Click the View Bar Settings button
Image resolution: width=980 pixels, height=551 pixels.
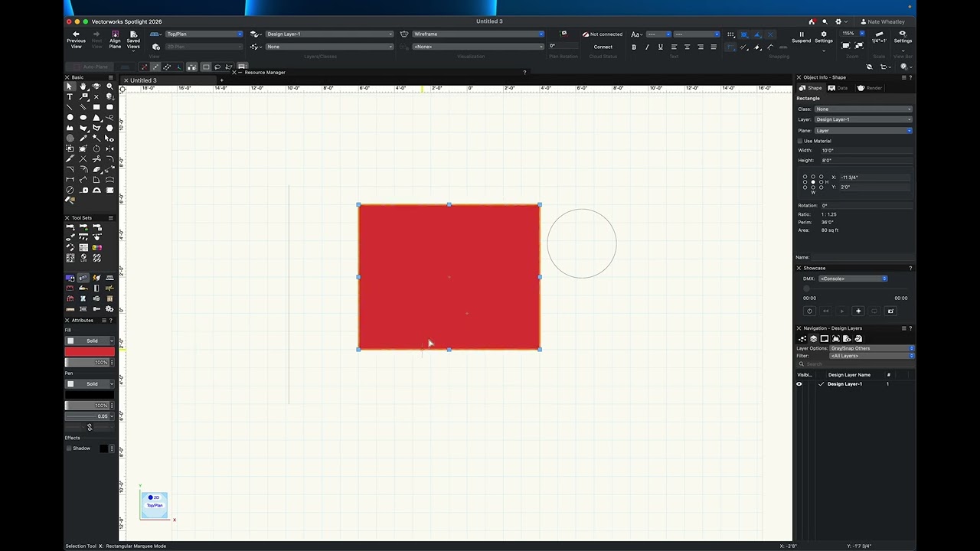point(903,37)
